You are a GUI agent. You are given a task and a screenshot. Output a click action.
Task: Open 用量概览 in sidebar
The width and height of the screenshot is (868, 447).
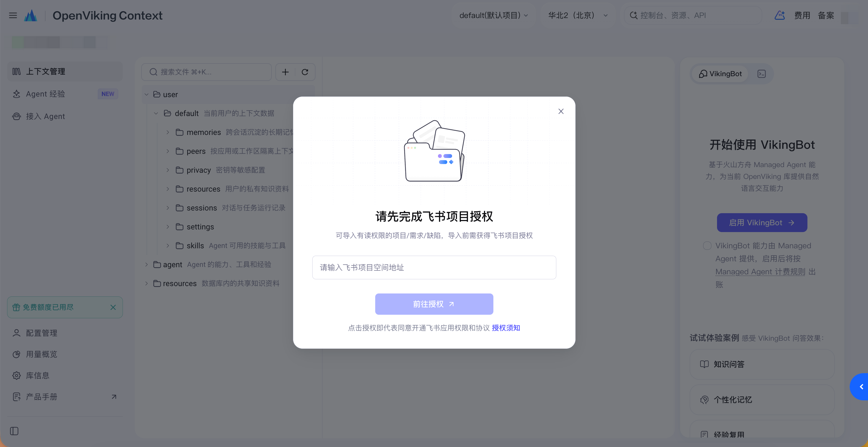(65, 354)
